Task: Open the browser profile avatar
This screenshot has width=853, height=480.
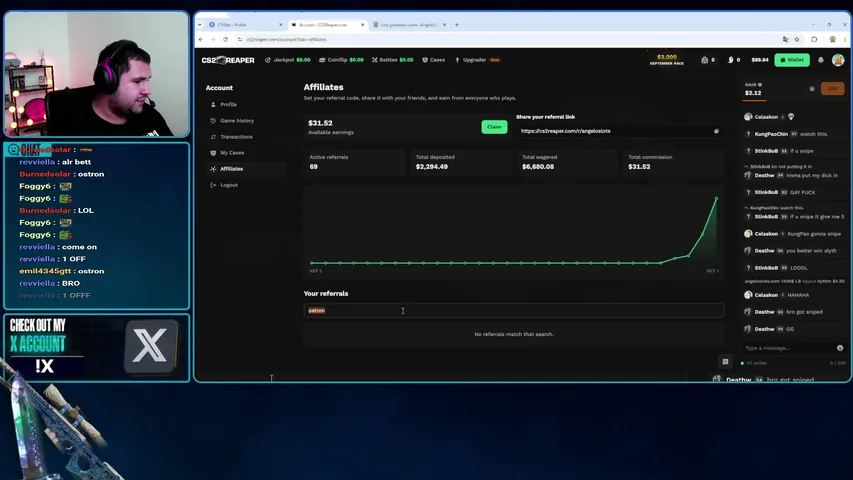Action: [832, 39]
